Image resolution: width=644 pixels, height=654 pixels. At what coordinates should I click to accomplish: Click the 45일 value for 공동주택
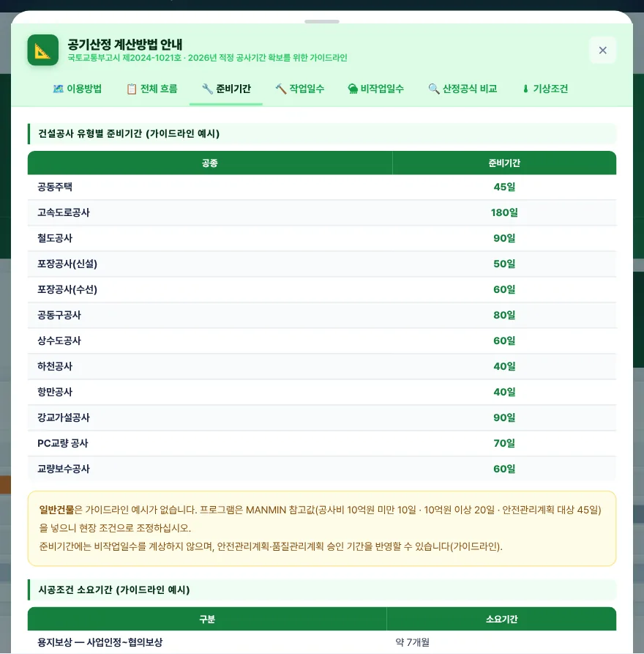point(504,187)
